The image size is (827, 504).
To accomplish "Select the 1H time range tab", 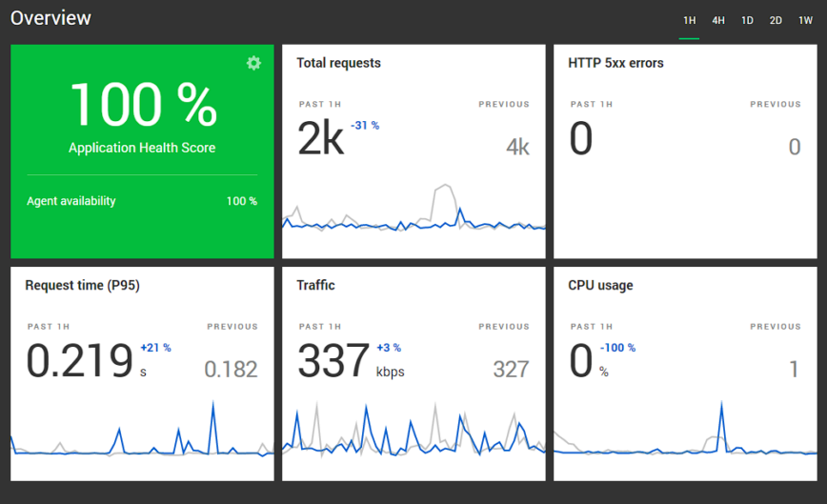I will click(x=690, y=21).
